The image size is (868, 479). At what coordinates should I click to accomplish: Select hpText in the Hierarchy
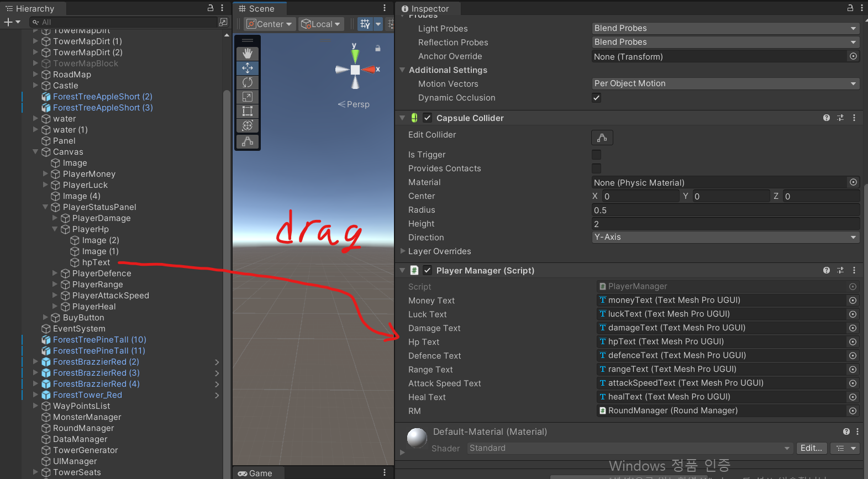pos(96,262)
